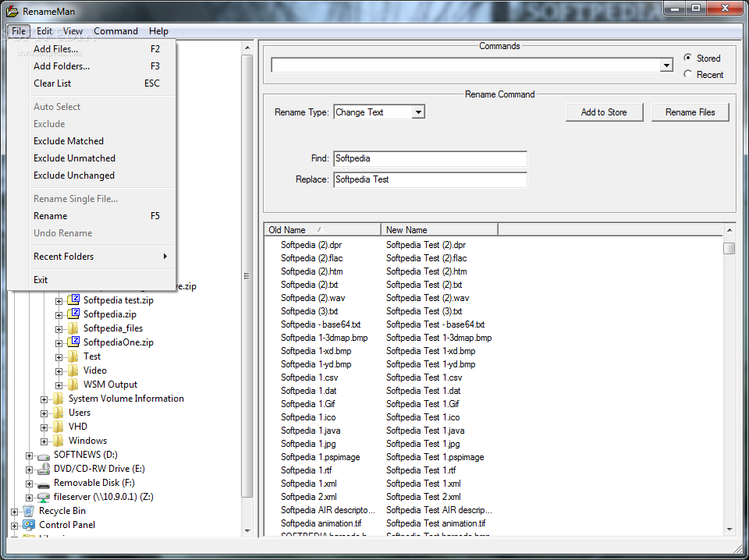Image resolution: width=749 pixels, height=560 pixels.
Task: Click the Video folder icon
Action: point(73,370)
